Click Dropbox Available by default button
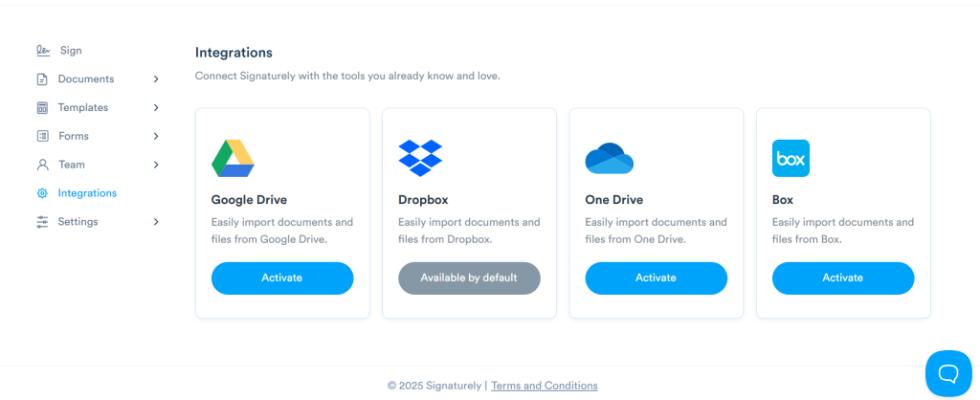980x400 pixels. [469, 278]
